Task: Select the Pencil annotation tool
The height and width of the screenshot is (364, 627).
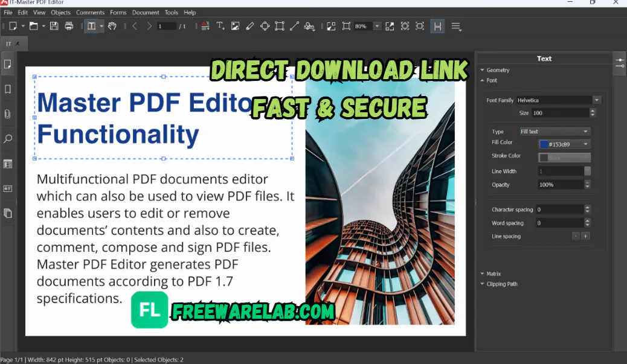Action: (x=250, y=26)
